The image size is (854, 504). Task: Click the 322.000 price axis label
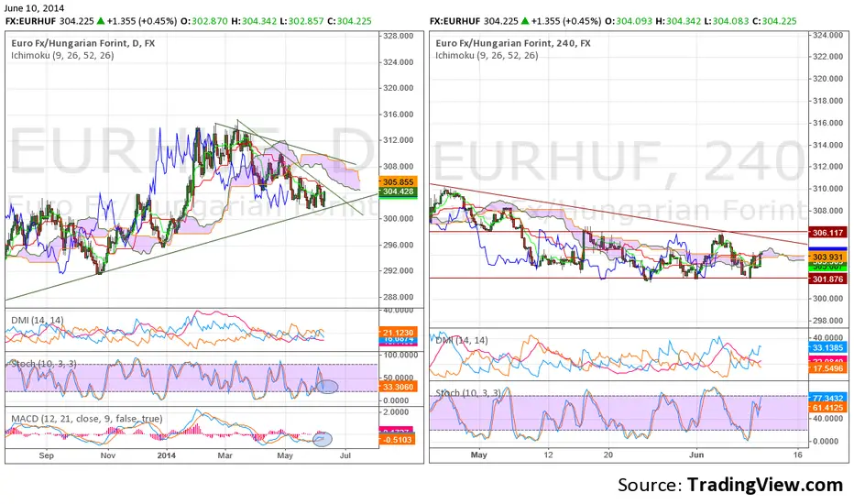[827, 57]
